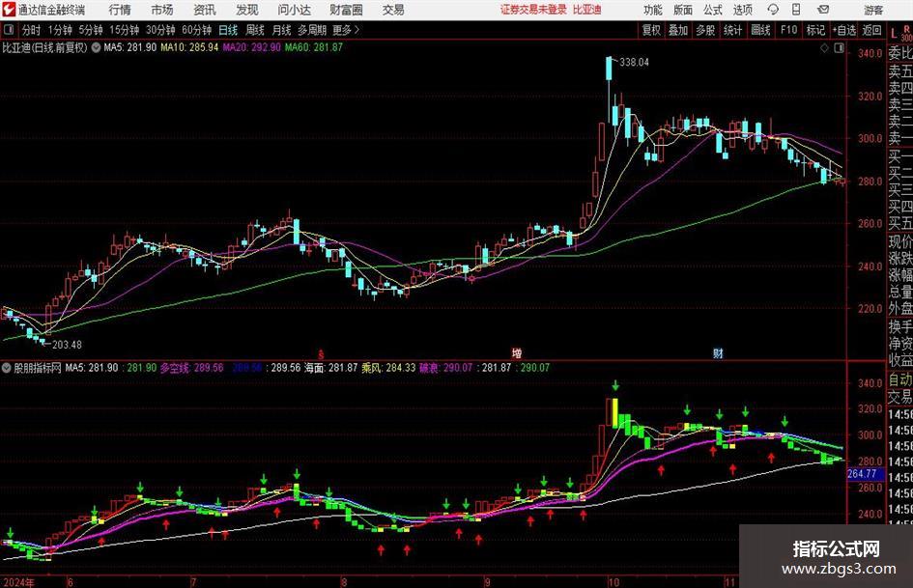The height and width of the screenshot is (588, 913).
Task: Add stock via +自选 button
Action: click(843, 30)
